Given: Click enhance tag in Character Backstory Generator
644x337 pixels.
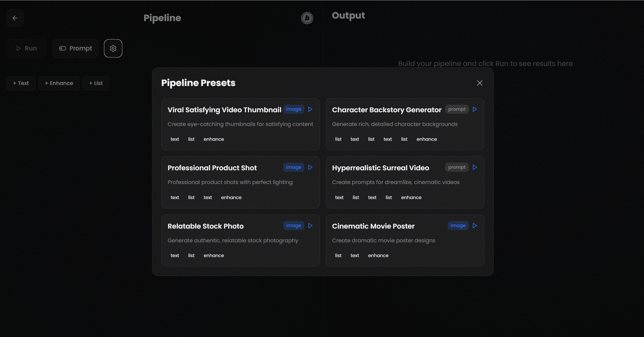Looking at the screenshot, I should point(426,139).
